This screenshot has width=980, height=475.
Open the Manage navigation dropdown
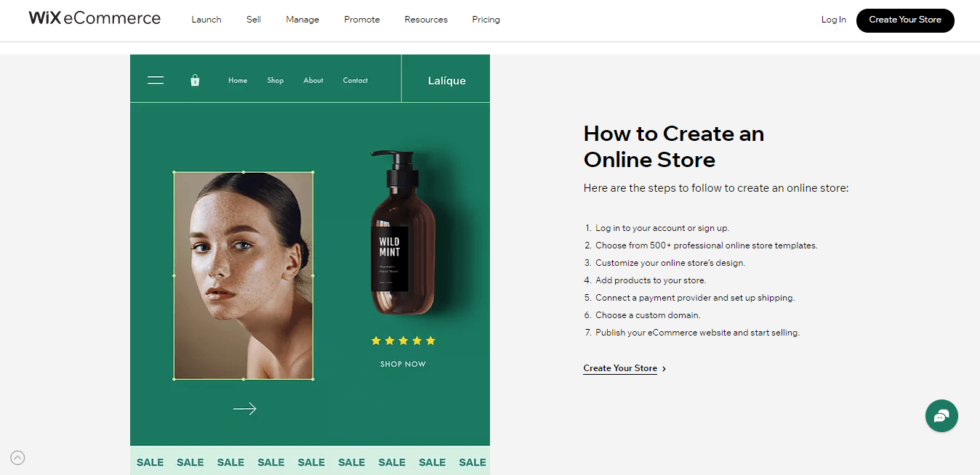click(x=302, y=20)
